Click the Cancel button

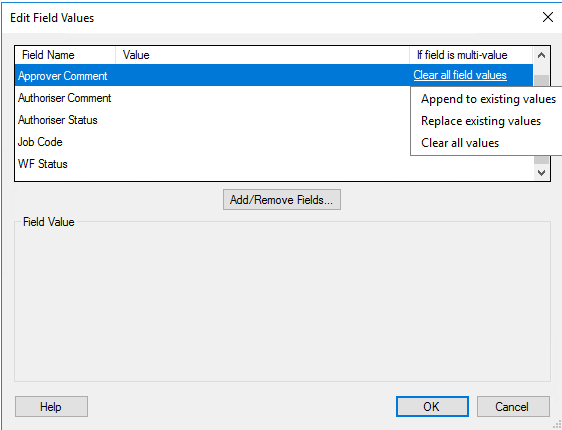513,406
